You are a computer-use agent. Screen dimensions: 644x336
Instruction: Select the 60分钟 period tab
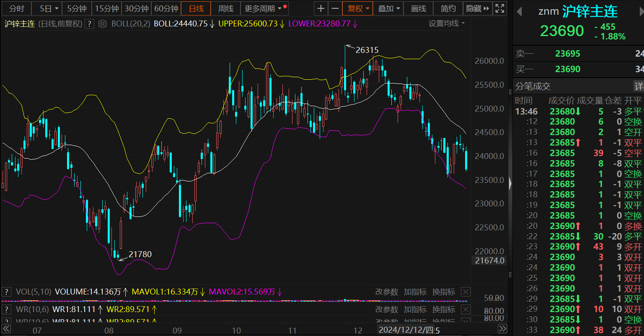click(x=166, y=8)
